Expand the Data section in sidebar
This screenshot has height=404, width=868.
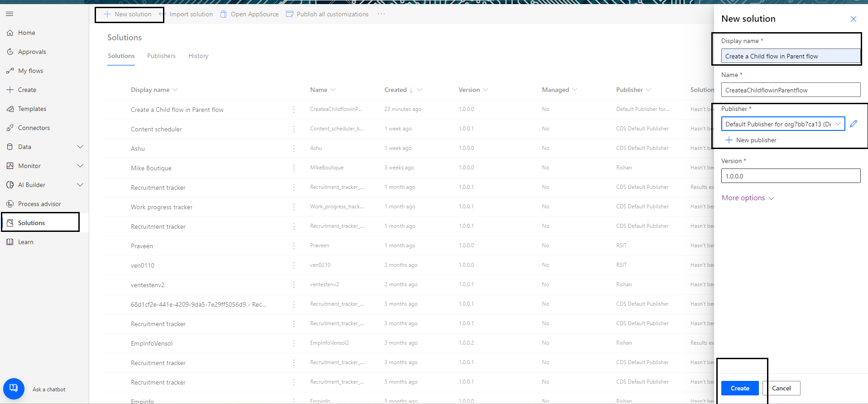point(80,147)
